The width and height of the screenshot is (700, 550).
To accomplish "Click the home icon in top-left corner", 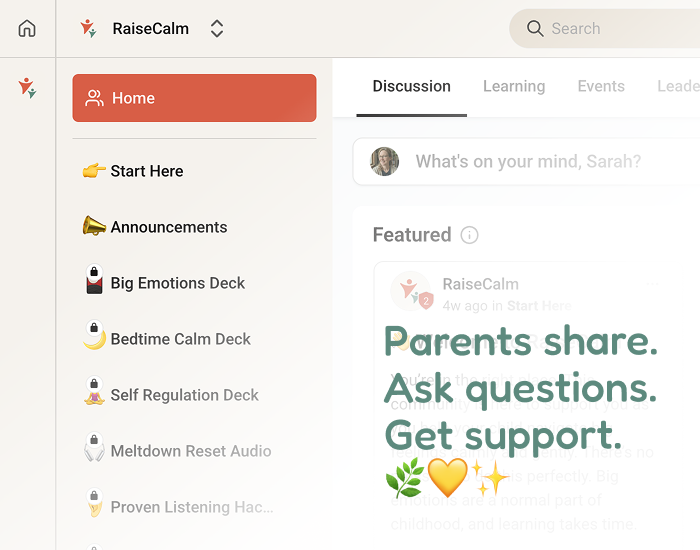I will [27, 29].
